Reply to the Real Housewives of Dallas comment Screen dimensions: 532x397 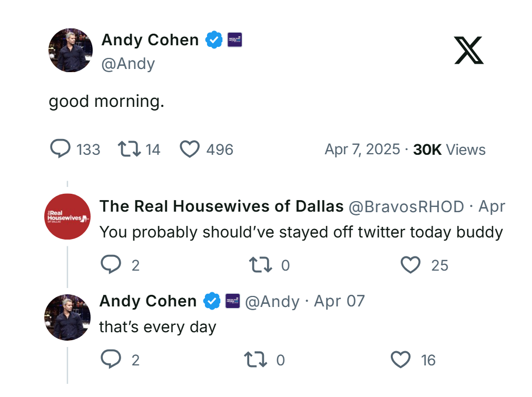111,265
